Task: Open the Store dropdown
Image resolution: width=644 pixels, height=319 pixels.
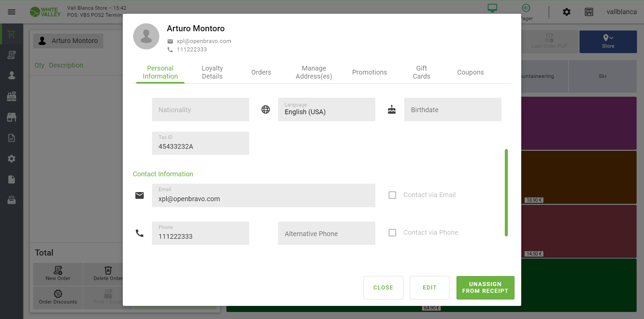Action: click(x=608, y=42)
